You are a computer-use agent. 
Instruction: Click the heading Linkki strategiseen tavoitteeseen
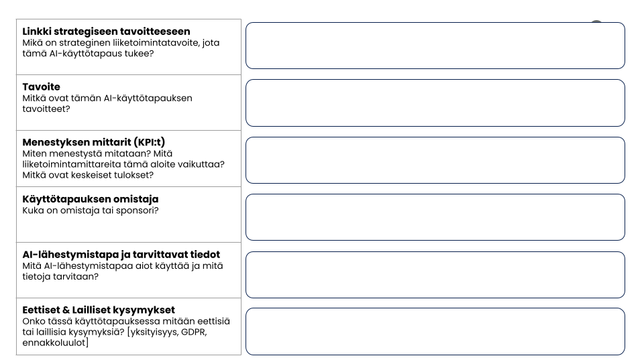[x=107, y=32]
